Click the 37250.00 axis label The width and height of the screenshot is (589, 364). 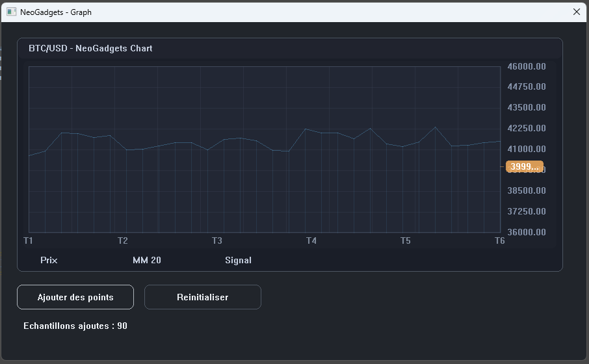coord(527,211)
